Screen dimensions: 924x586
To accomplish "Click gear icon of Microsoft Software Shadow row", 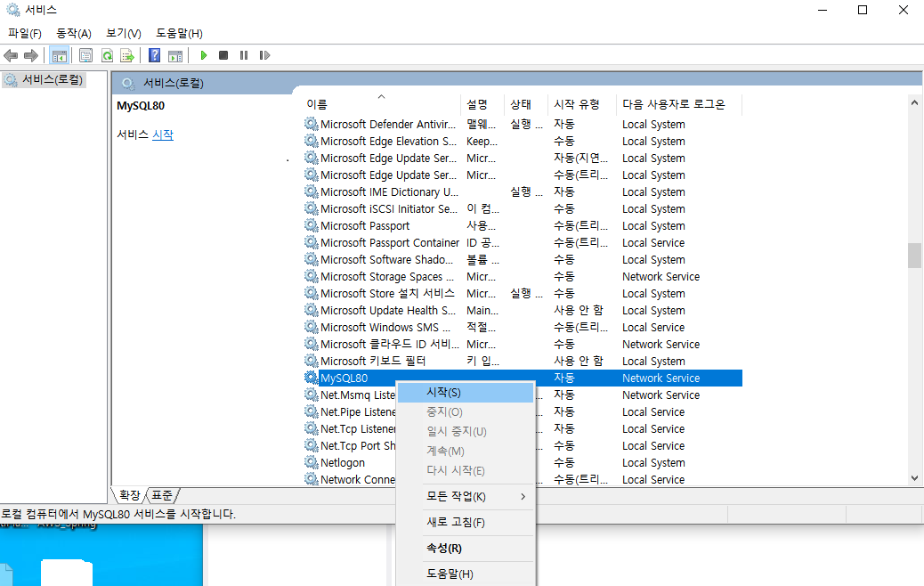I will pyautogui.click(x=312, y=259).
